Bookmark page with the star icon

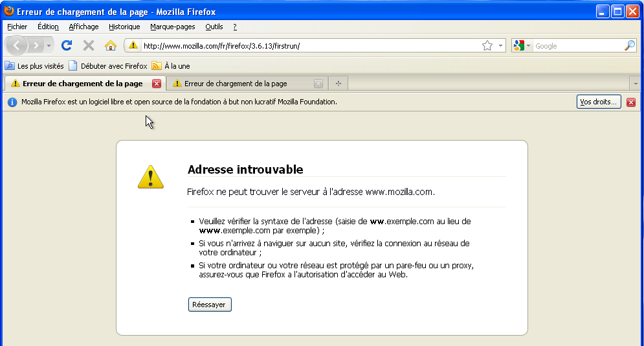[487, 45]
